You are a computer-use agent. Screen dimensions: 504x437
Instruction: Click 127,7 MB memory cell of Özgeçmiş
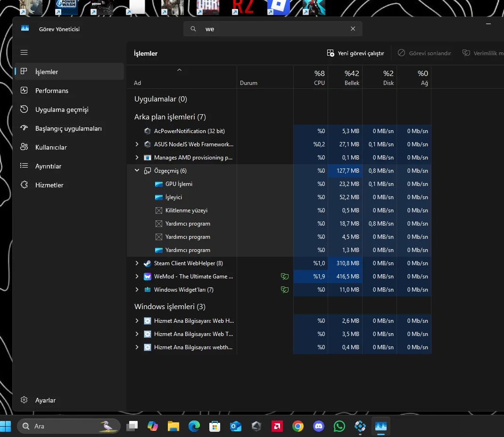345,170
